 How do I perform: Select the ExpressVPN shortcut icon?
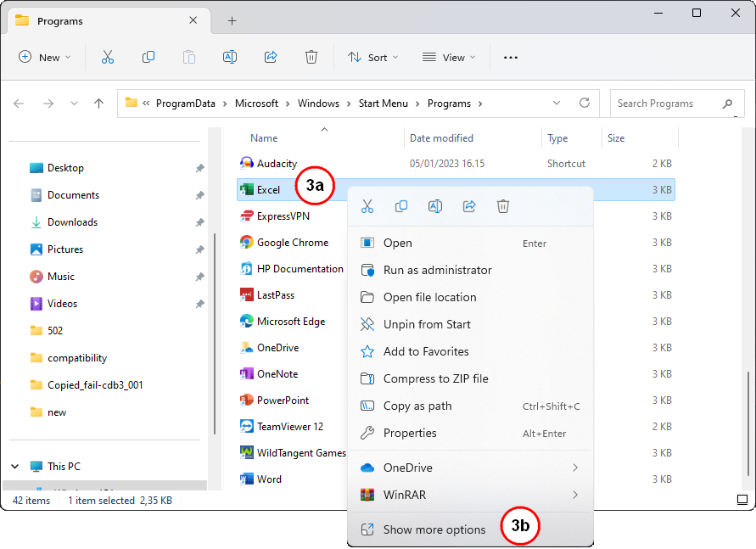(x=246, y=216)
